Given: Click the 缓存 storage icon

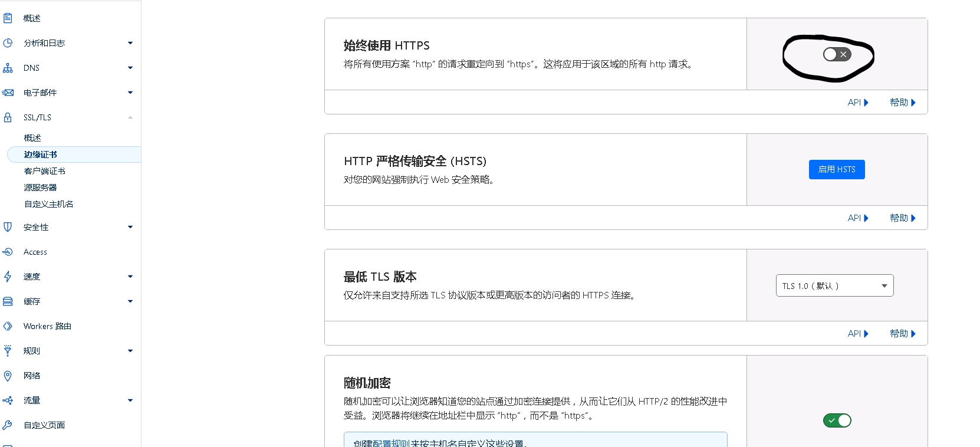Looking at the screenshot, I should click(x=8, y=301).
